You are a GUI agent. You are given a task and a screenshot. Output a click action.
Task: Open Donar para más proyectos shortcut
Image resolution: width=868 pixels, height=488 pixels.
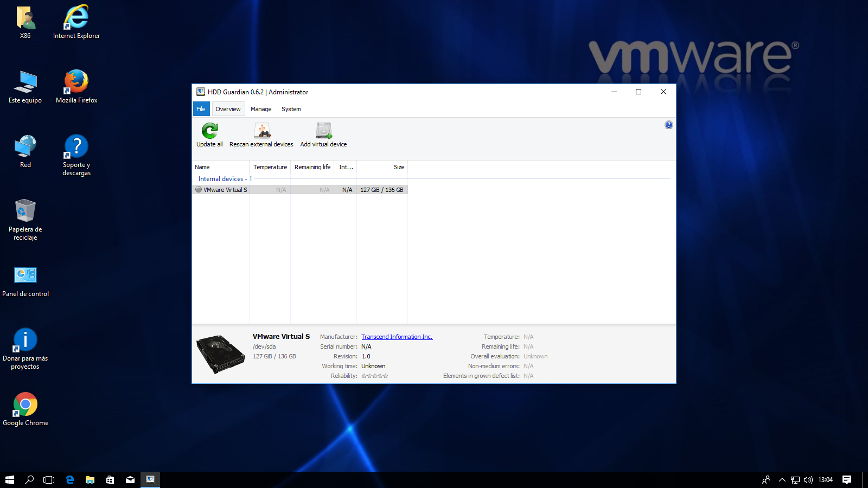25,349
